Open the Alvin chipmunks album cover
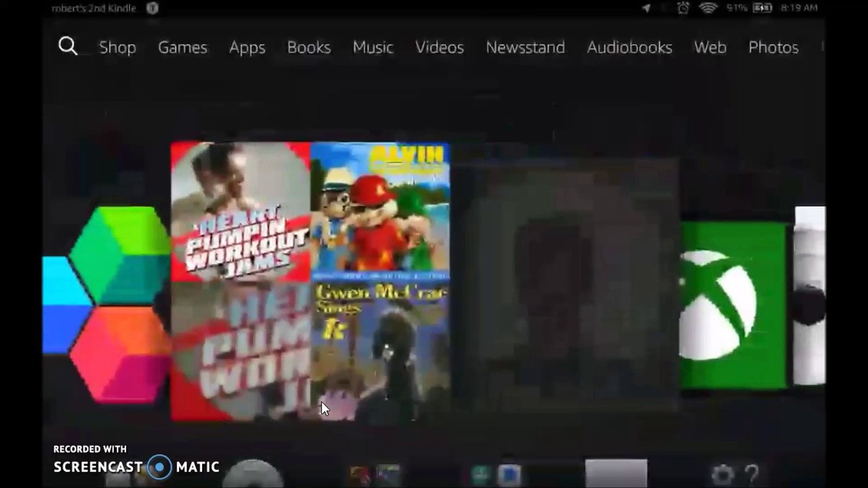This screenshot has width=868, height=488. coord(380,211)
